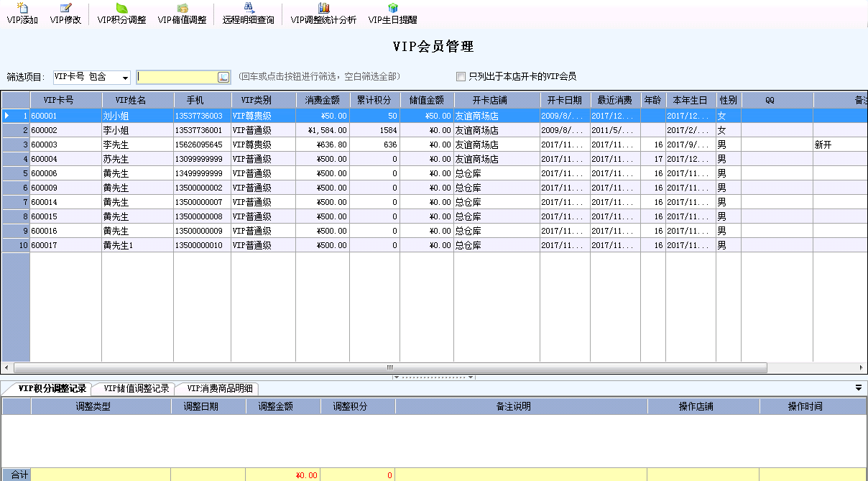
Task: Open VIP调整统计分析 report icon
Action: 323,14
